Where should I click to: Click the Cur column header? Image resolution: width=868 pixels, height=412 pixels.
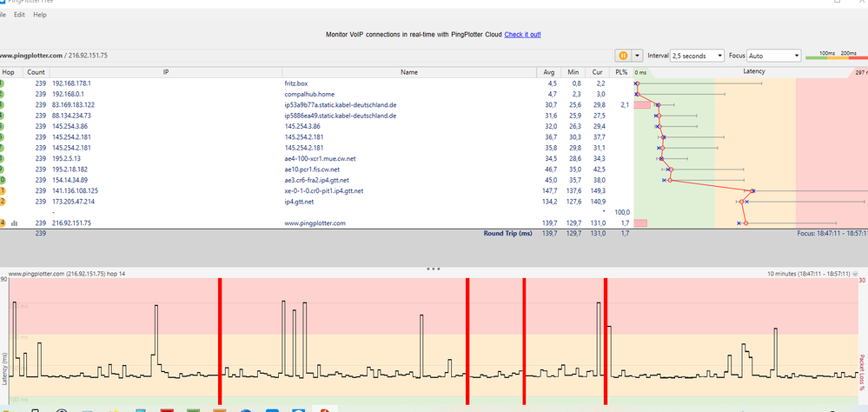pyautogui.click(x=597, y=72)
